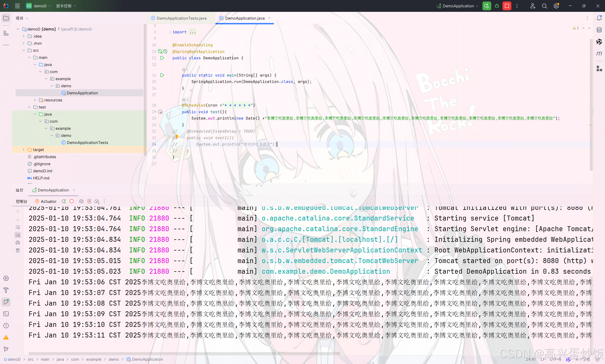Open the Notifications bell icon
Viewport: 605px width, 364px height.
[599, 18]
